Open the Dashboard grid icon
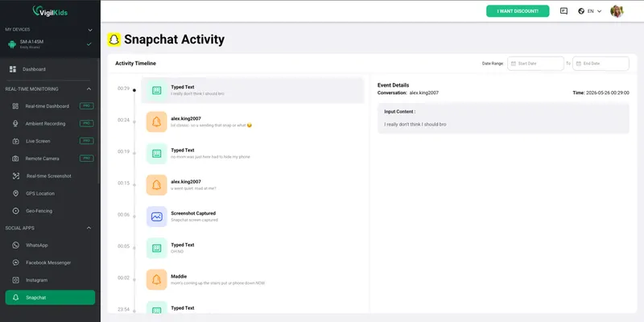644x322 pixels. click(x=13, y=69)
